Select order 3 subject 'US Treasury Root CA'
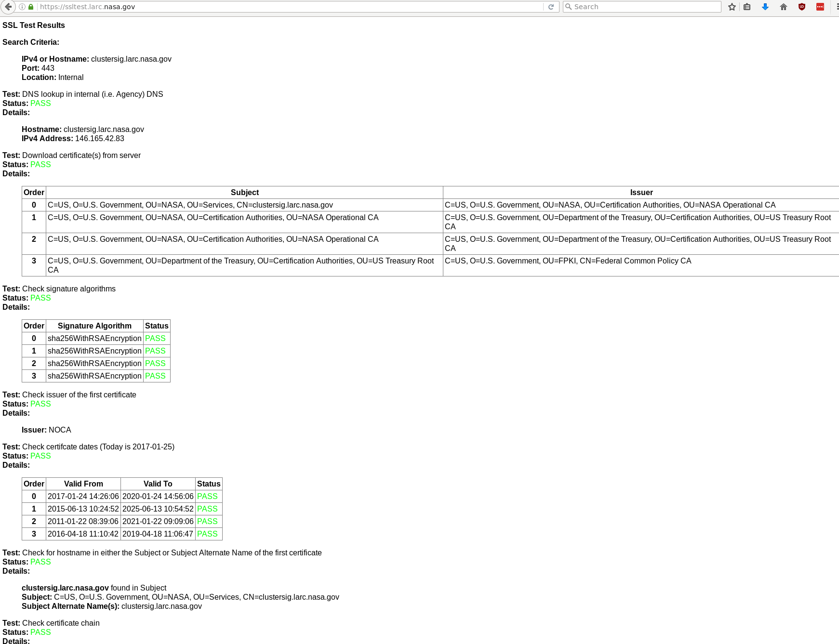The height and width of the screenshot is (644, 839). click(244, 265)
